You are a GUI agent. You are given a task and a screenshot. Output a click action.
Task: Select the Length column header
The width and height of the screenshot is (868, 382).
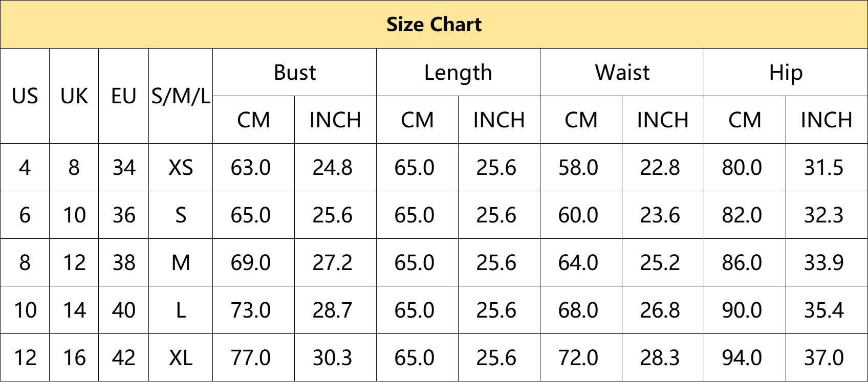coord(459,72)
